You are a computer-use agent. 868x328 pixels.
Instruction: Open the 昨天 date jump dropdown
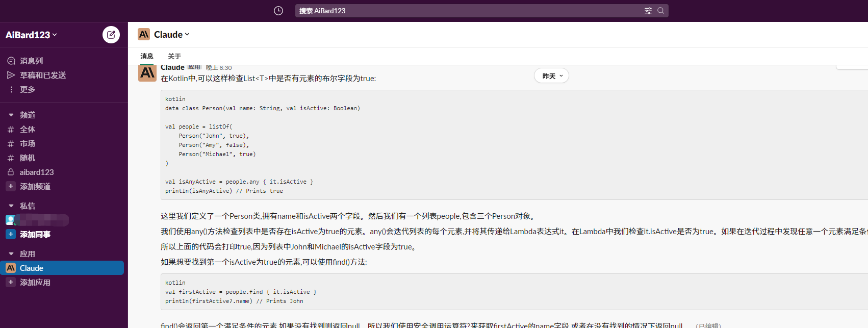click(x=551, y=76)
